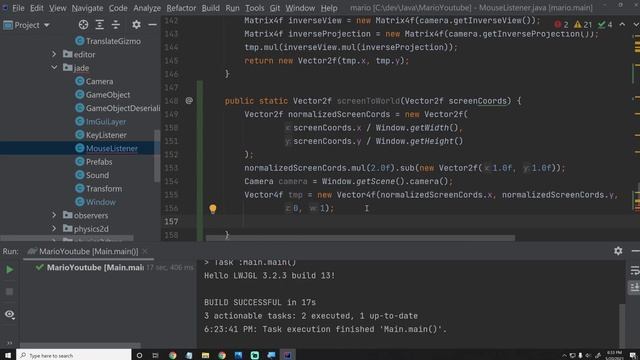Viewport: 640px width, 360px height.
Task: Open the Transform class
Action: coord(104,189)
